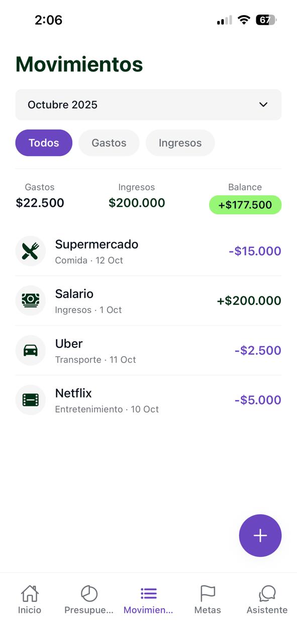Image resolution: width=297 pixels, height=644 pixels.
Task: Go to the Metas tab
Action: click(x=208, y=599)
